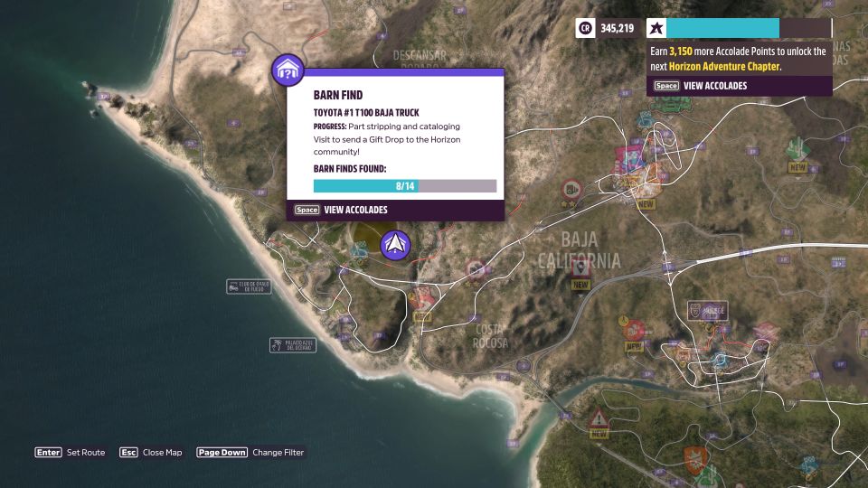Image resolution: width=868 pixels, height=488 pixels.
Task: Click the Barn Finds Found 8/14 progress bar
Action: (x=405, y=186)
